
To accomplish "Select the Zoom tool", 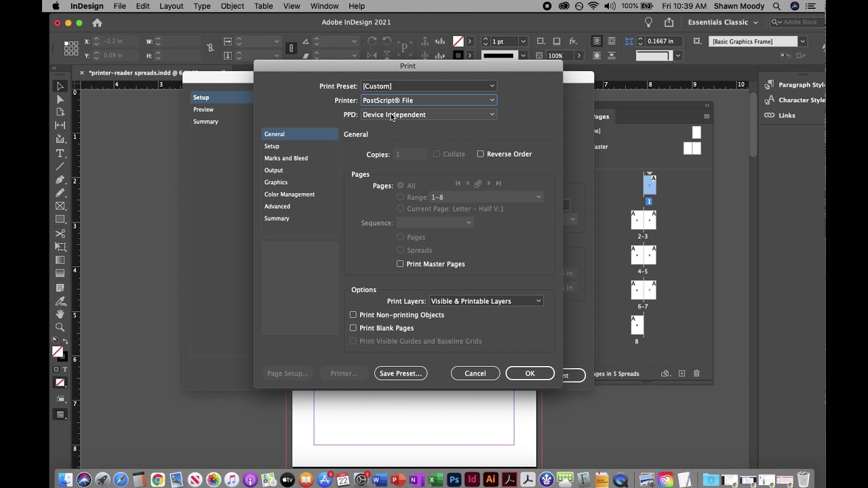I will tap(60, 327).
